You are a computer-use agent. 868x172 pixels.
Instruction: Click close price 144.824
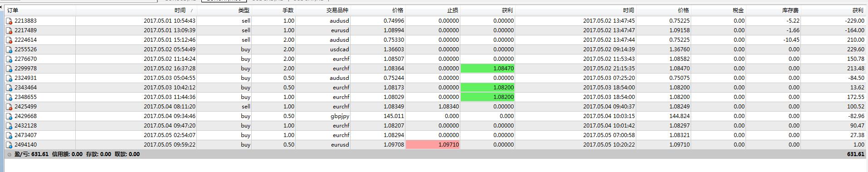coord(679,116)
